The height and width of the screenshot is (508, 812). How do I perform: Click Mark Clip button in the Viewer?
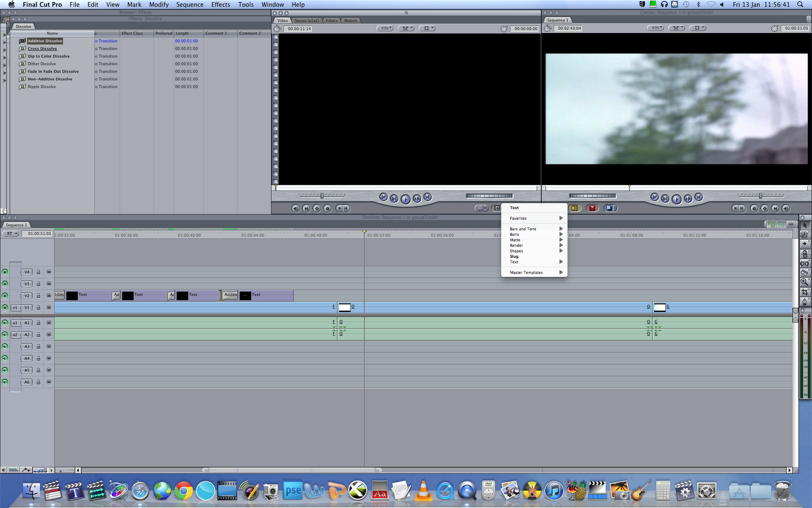click(x=307, y=208)
